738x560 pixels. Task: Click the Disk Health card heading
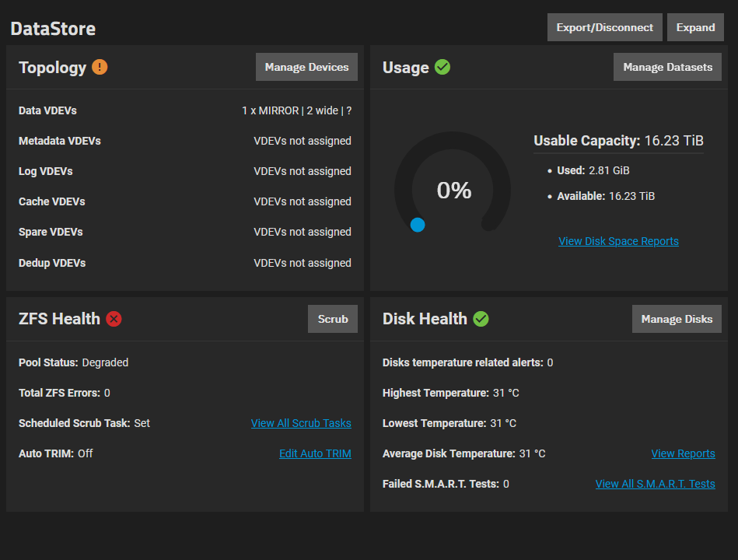(x=425, y=319)
